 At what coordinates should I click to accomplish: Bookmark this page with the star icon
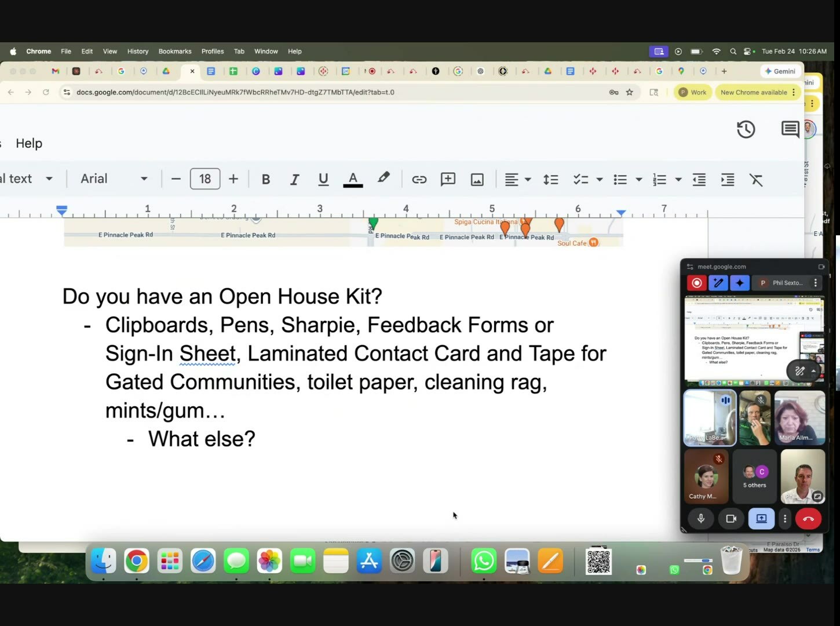point(630,92)
